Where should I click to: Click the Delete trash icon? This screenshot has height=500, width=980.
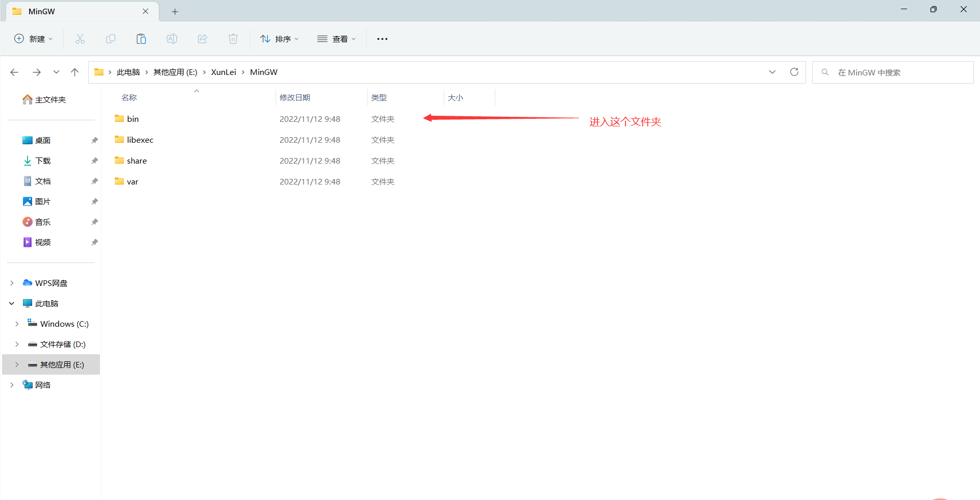click(x=233, y=39)
